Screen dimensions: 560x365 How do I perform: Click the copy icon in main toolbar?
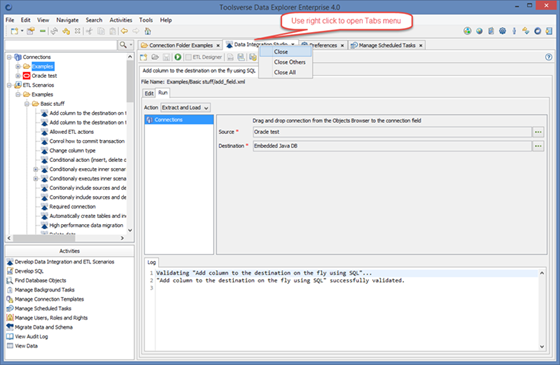coord(101,31)
